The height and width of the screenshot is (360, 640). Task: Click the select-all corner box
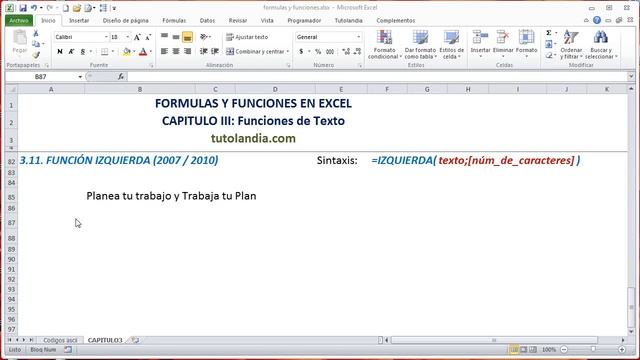tap(12, 89)
